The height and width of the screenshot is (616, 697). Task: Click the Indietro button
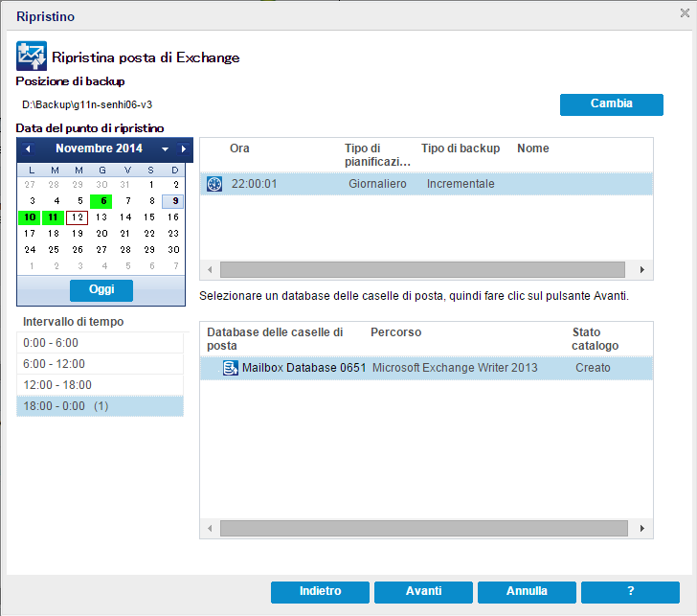pos(320,592)
